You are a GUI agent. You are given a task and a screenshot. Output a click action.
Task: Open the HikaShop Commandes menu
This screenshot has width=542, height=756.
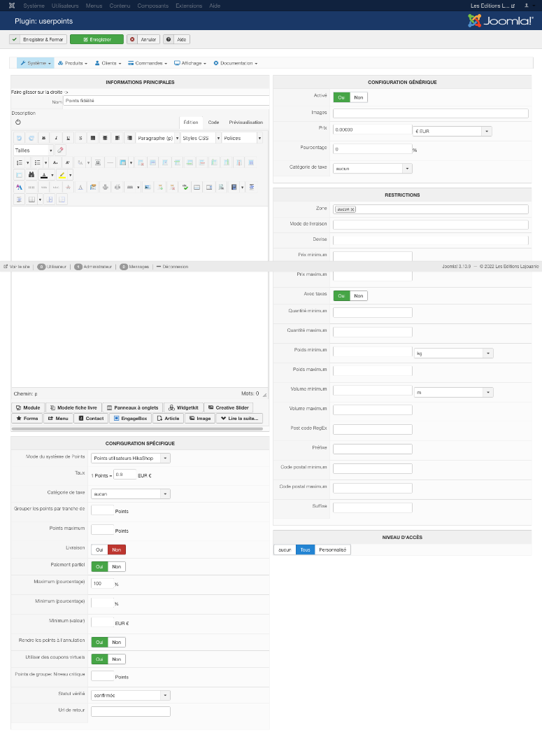tap(148, 63)
